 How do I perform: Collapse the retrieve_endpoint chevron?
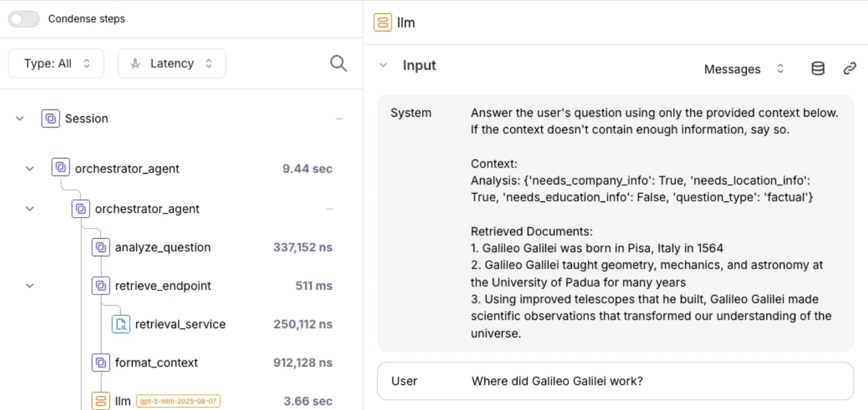(x=30, y=285)
